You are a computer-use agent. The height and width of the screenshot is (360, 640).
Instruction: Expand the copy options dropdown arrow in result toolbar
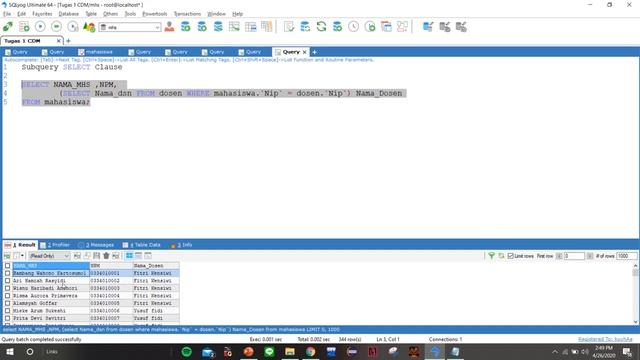pos(22,256)
